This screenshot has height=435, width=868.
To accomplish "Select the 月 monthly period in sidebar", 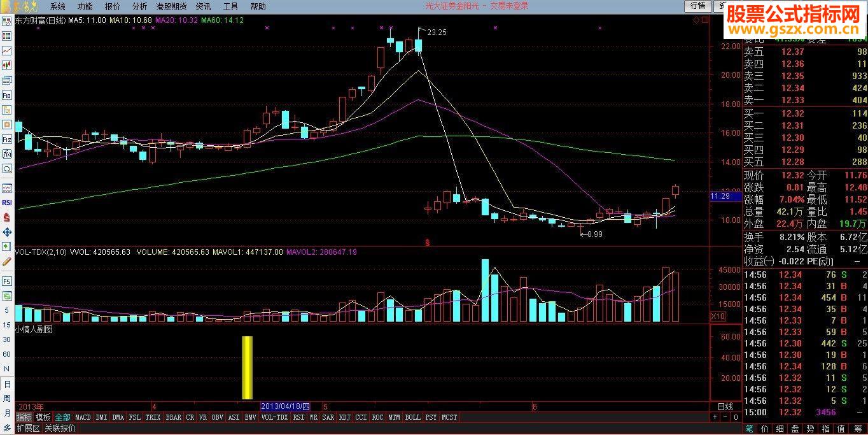I will pos(7,413).
